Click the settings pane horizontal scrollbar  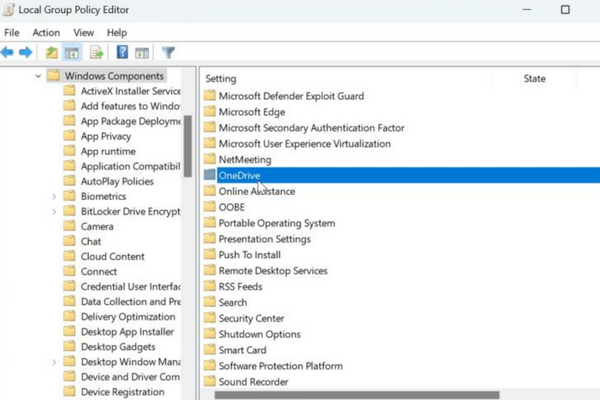tap(357, 395)
